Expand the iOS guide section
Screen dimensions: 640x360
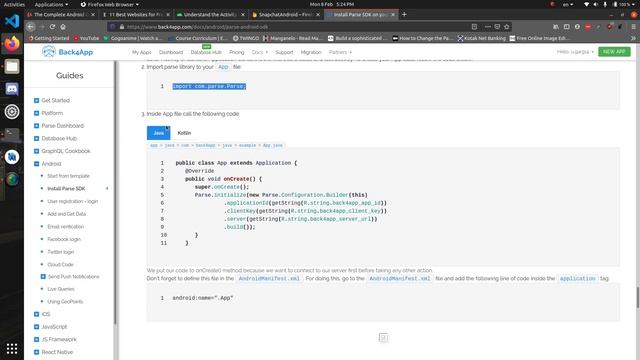(x=36, y=314)
